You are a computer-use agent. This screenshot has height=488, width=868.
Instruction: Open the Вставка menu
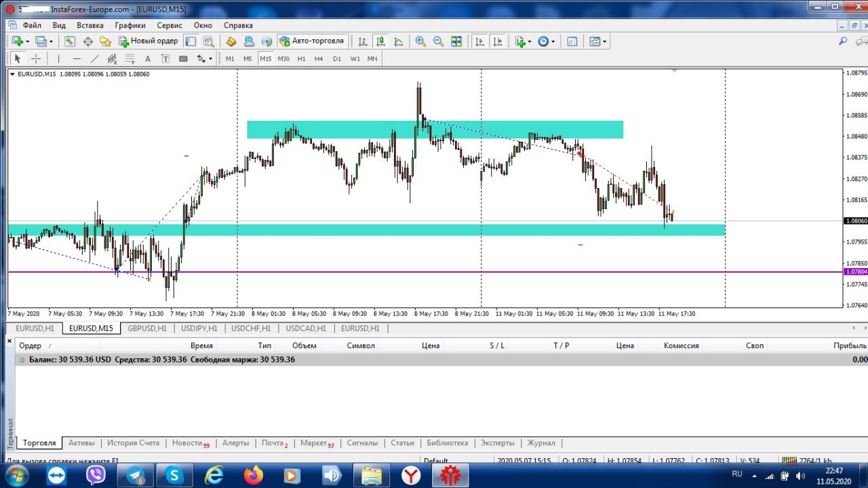tap(90, 25)
